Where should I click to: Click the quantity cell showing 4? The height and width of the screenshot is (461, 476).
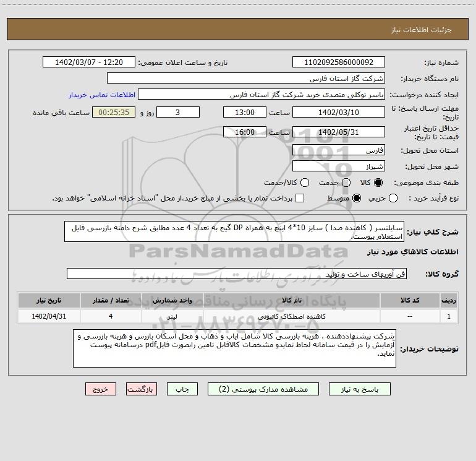[x=111, y=316]
